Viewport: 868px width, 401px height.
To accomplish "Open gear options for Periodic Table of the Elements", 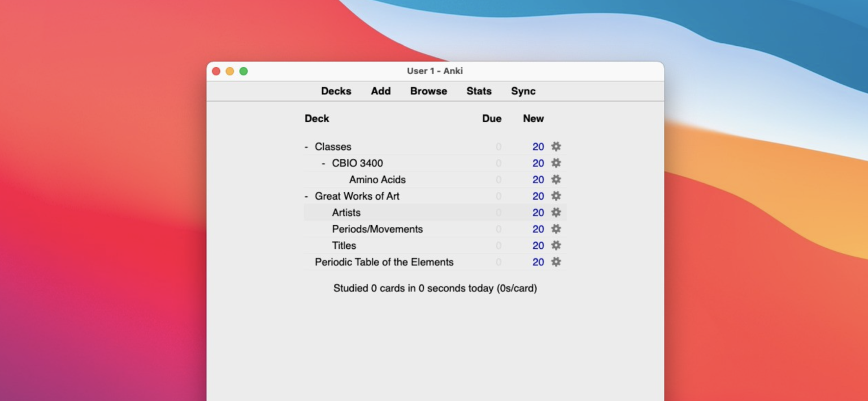I will pos(555,262).
